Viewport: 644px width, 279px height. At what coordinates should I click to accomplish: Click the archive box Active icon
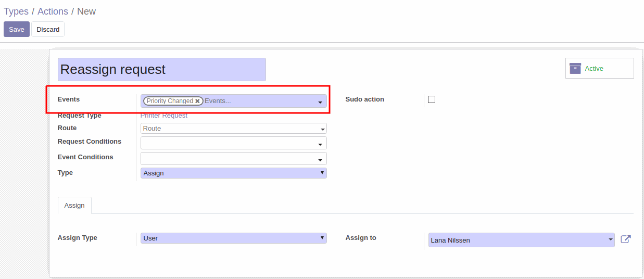(x=575, y=68)
